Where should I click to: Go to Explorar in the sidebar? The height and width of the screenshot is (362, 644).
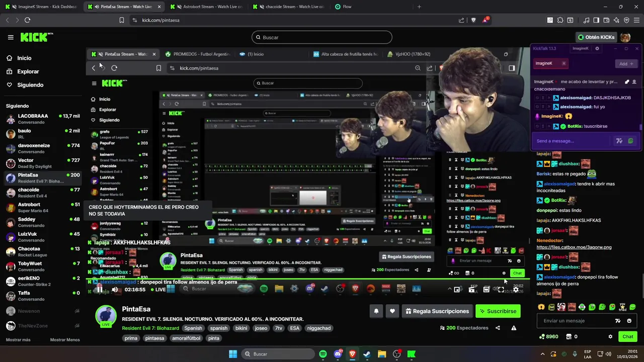[23, 71]
